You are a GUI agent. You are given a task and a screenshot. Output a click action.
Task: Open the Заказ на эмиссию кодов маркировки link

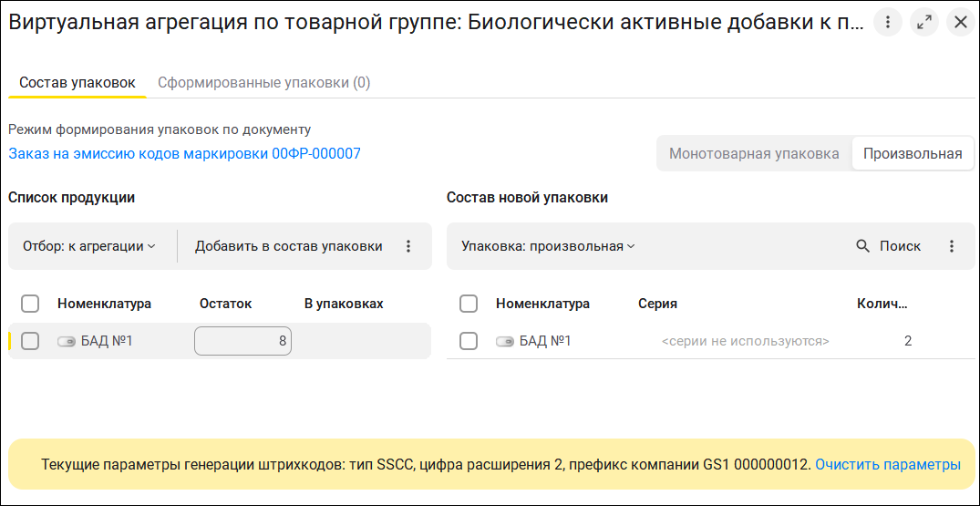(184, 154)
